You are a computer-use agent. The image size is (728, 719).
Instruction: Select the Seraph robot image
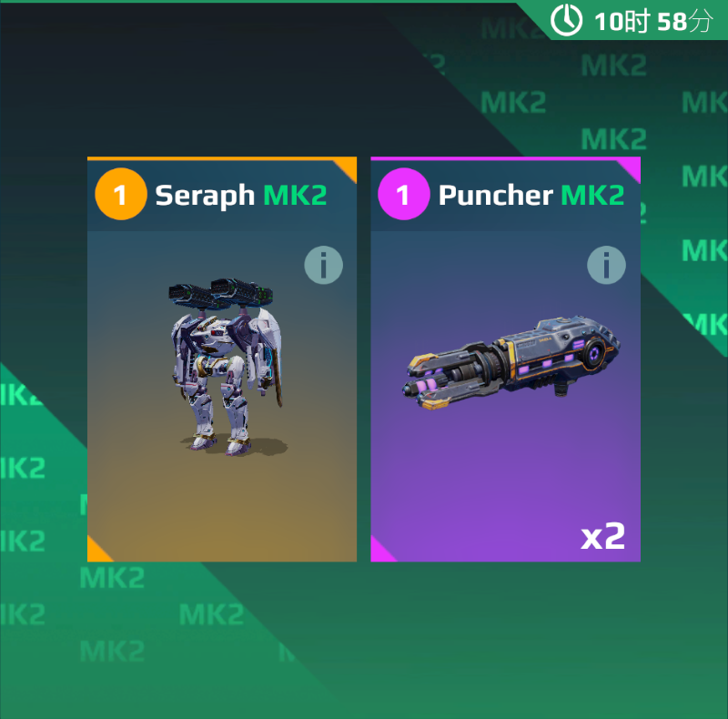coord(226,367)
